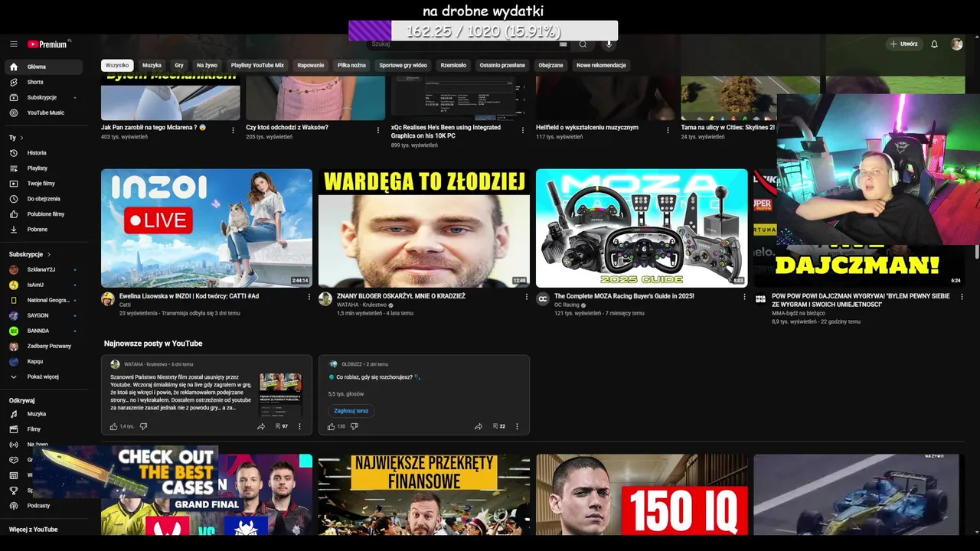Open the 150 IQ video thumbnail
980x551 pixels.
pos(642,494)
